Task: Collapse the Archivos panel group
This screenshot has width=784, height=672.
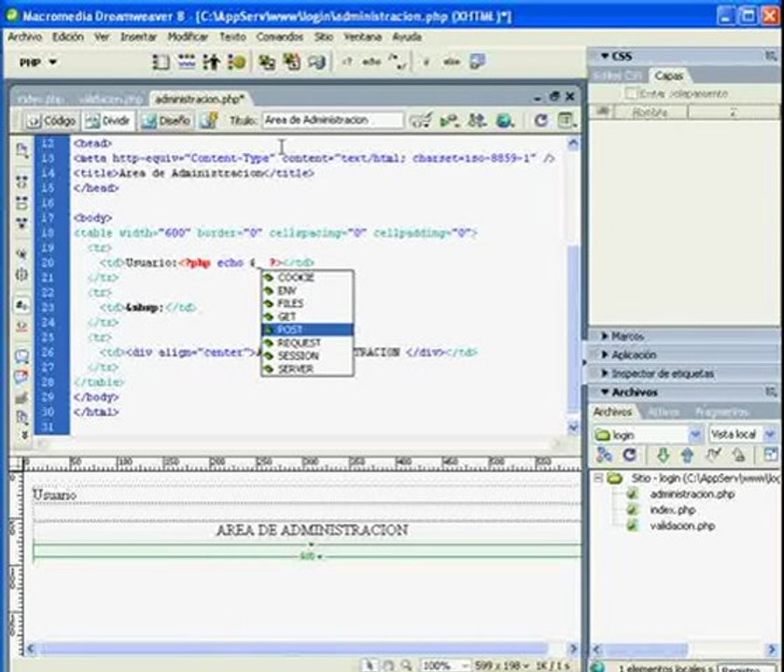Action: click(605, 393)
